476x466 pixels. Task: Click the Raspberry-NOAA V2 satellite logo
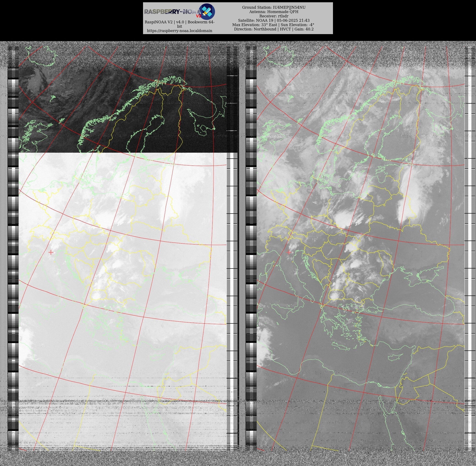pyautogui.click(x=207, y=11)
